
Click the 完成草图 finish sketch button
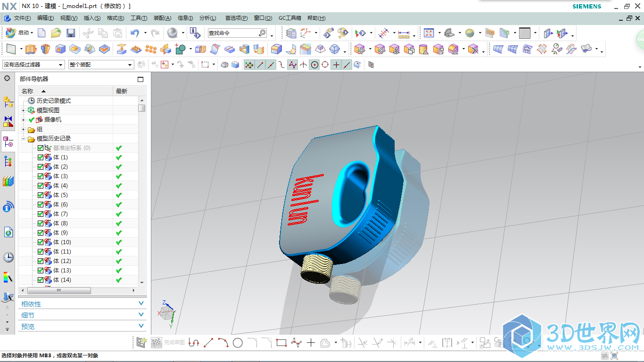coord(169,343)
